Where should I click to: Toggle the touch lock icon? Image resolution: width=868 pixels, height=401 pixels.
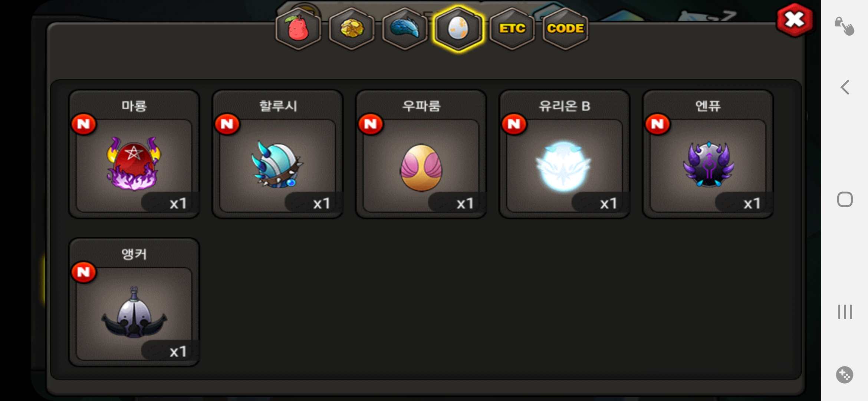pyautogui.click(x=844, y=26)
